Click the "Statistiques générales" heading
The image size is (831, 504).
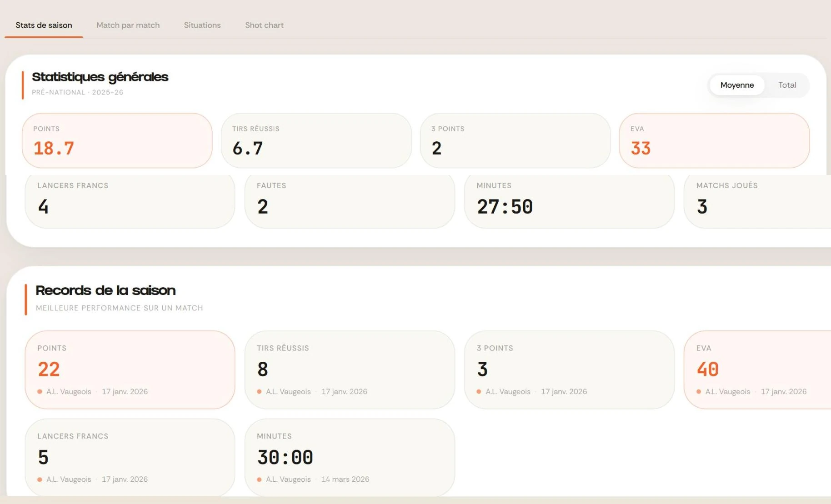[x=100, y=77]
